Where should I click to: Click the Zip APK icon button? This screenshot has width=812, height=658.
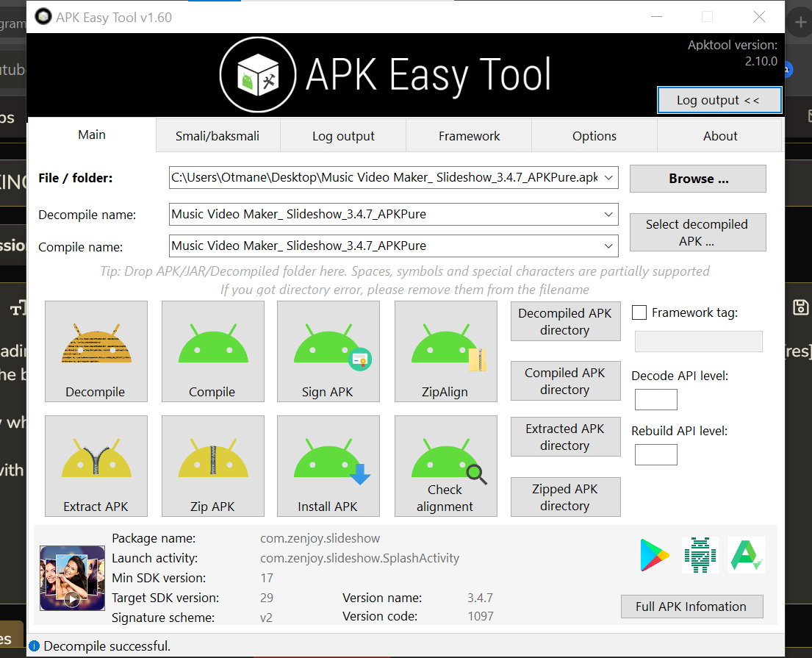click(x=213, y=466)
